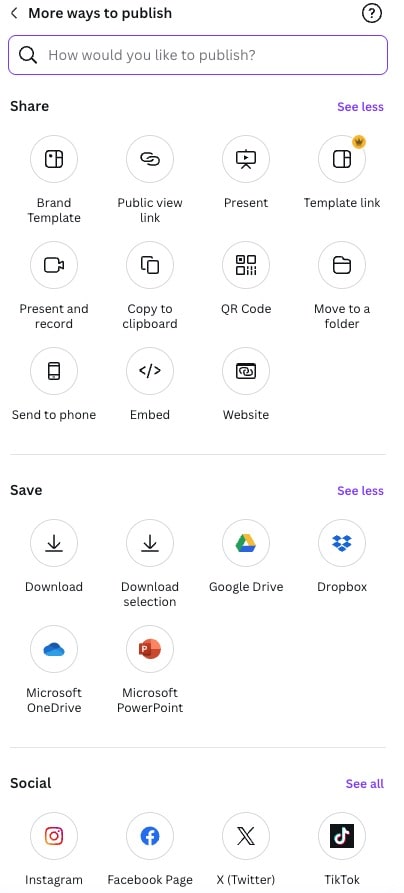
Task: Start Present mode
Action: pos(246,159)
